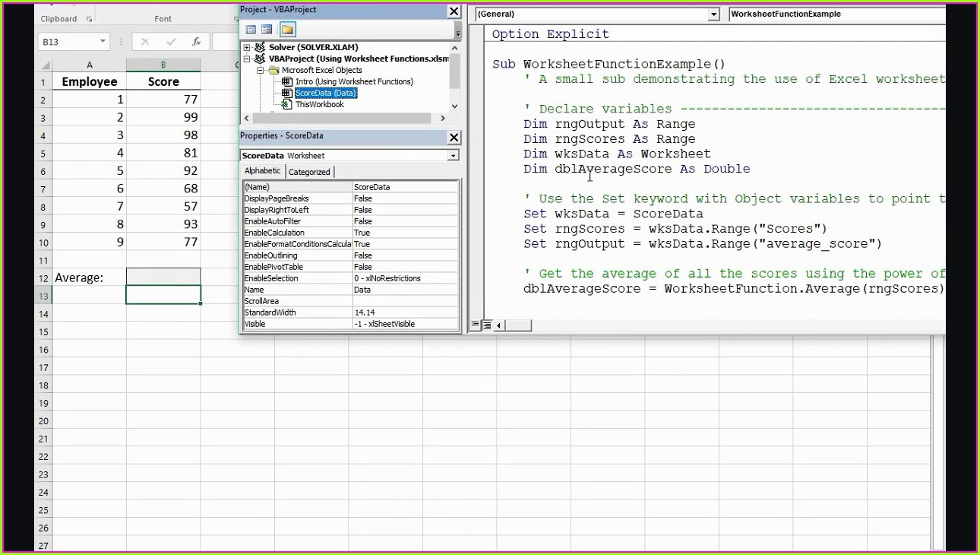Expand the Solver (SOLVER.XLAM) node
The height and width of the screenshot is (555, 980).
[247, 47]
